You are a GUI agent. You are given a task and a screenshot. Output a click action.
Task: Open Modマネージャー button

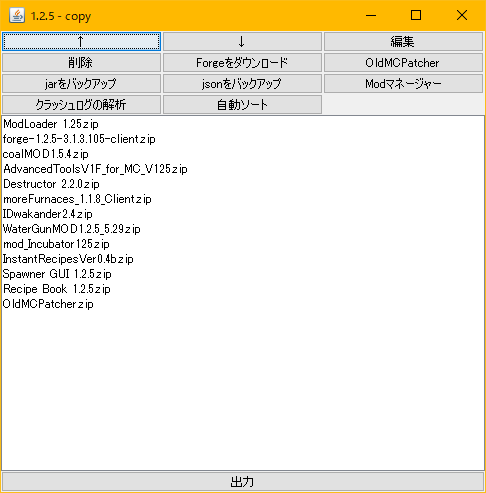[403, 84]
